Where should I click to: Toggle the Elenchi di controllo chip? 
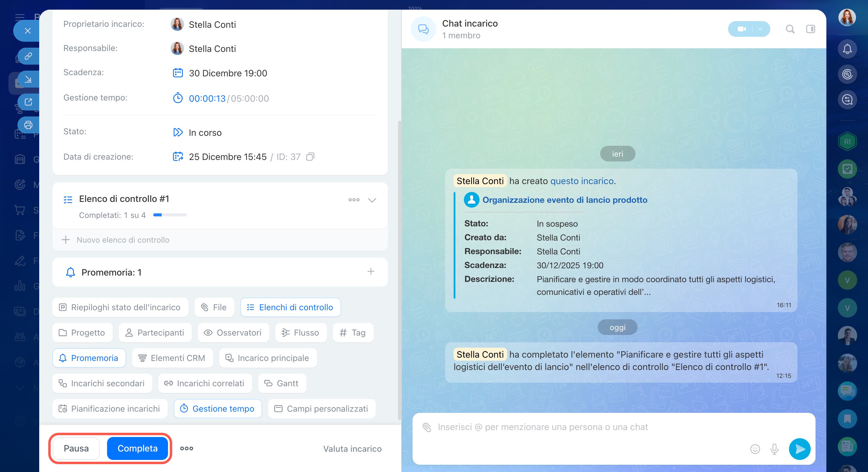tap(290, 307)
